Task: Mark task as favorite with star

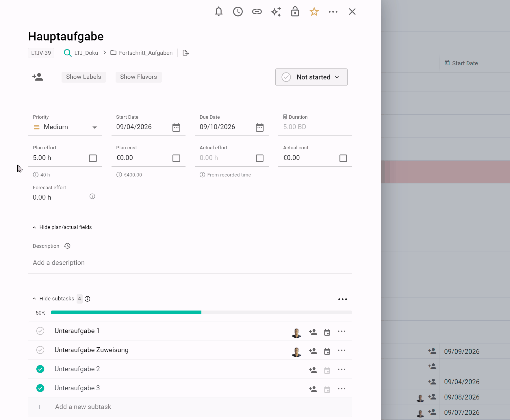Action: click(314, 12)
